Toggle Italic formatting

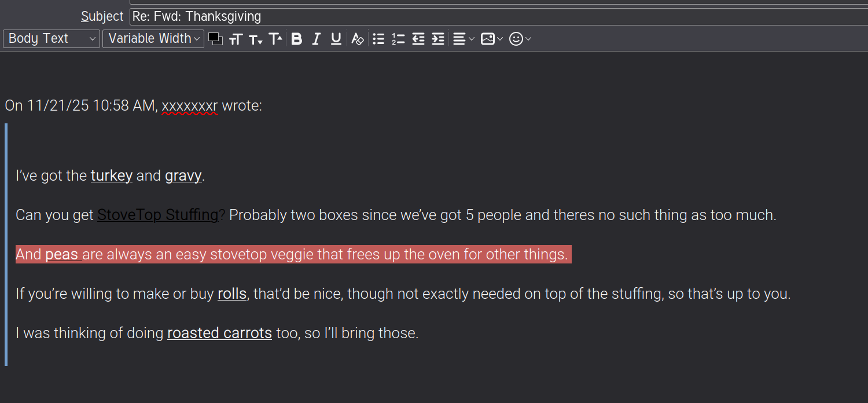coord(316,39)
